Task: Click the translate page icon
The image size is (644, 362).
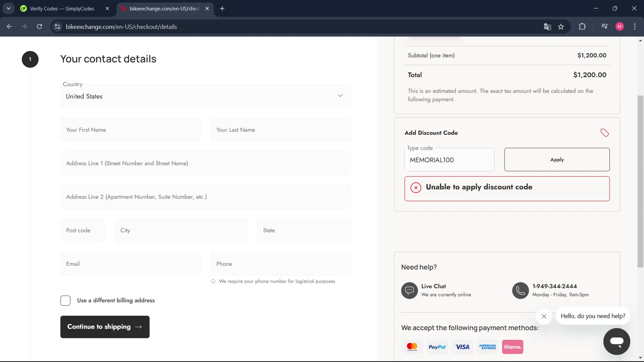Action: click(547, 27)
